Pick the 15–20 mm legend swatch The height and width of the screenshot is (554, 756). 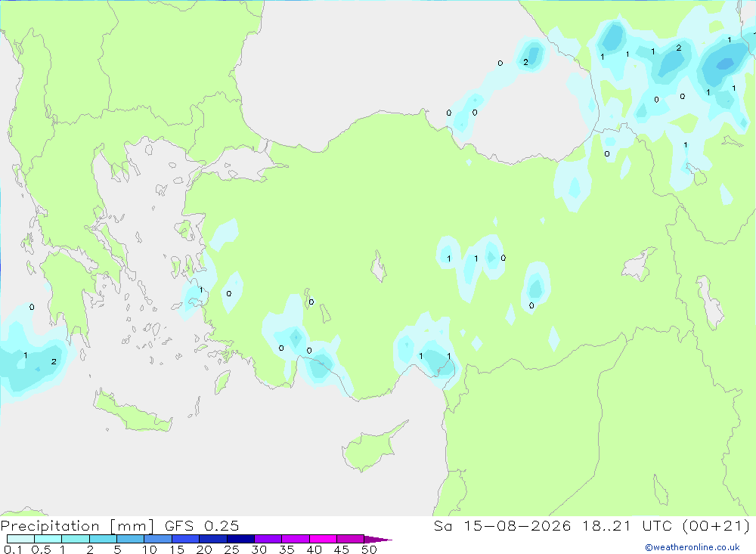click(185, 539)
